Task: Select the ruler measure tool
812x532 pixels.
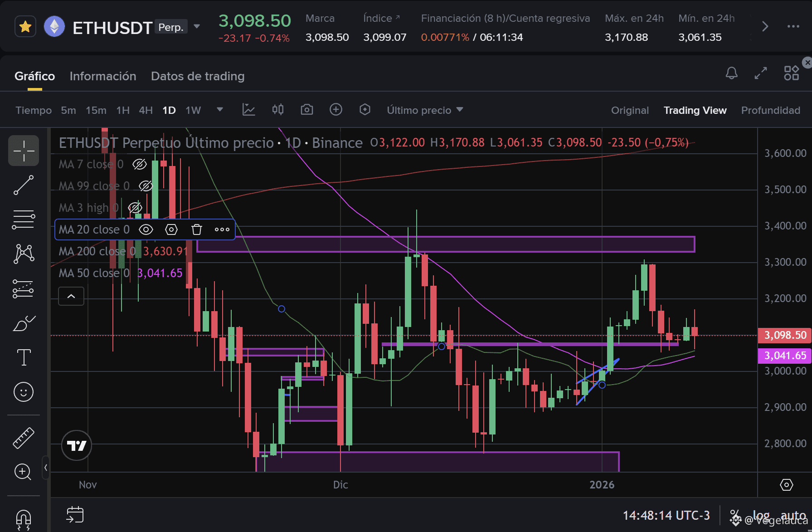Action: coord(24,438)
